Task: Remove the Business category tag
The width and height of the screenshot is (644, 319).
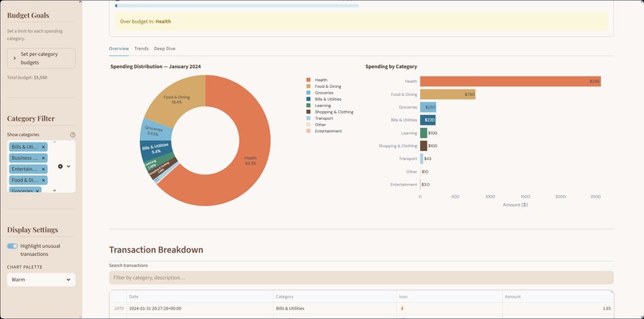Action: 43,158
